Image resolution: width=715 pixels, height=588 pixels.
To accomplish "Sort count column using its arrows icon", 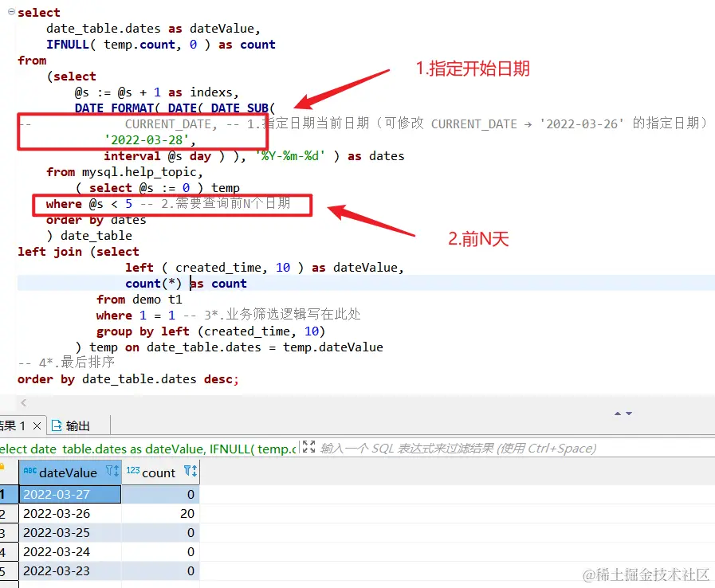I will [x=194, y=471].
